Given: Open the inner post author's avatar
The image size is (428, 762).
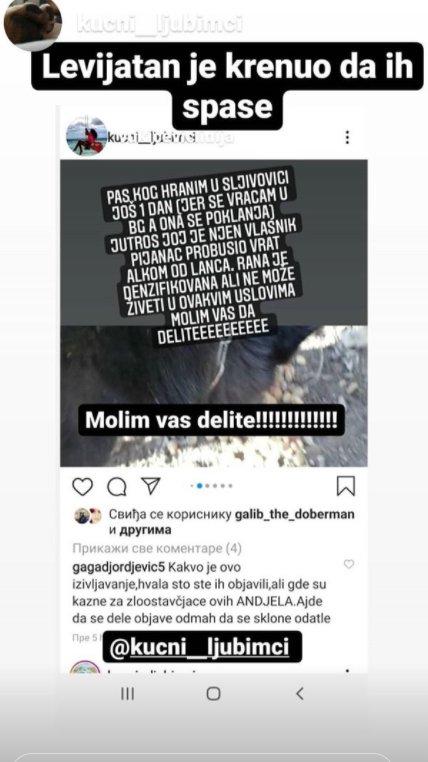Looking at the screenshot, I should 86,136.
